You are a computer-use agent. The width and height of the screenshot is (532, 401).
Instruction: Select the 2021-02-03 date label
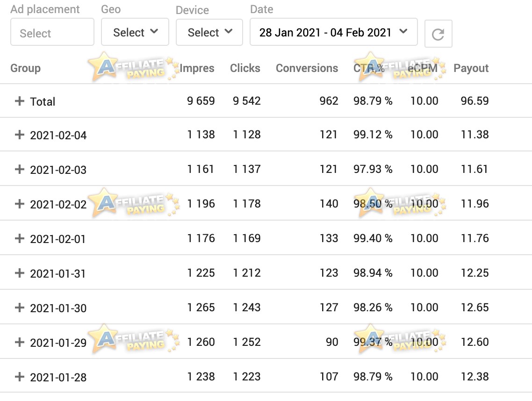coord(58,170)
